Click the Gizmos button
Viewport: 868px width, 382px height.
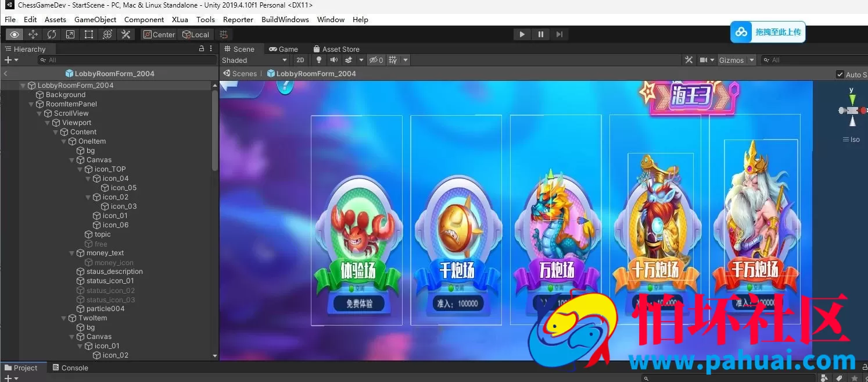(731, 60)
